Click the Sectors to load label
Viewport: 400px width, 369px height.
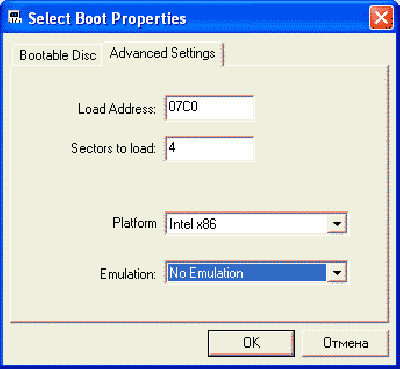(113, 148)
